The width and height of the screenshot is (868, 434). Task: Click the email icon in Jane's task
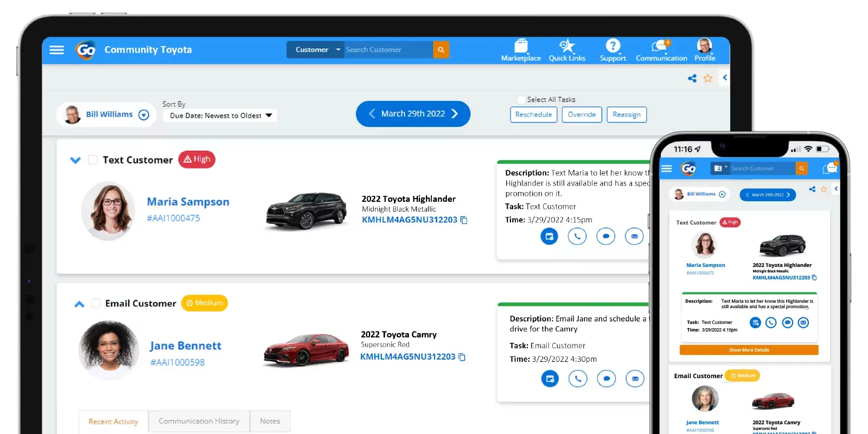(635, 379)
